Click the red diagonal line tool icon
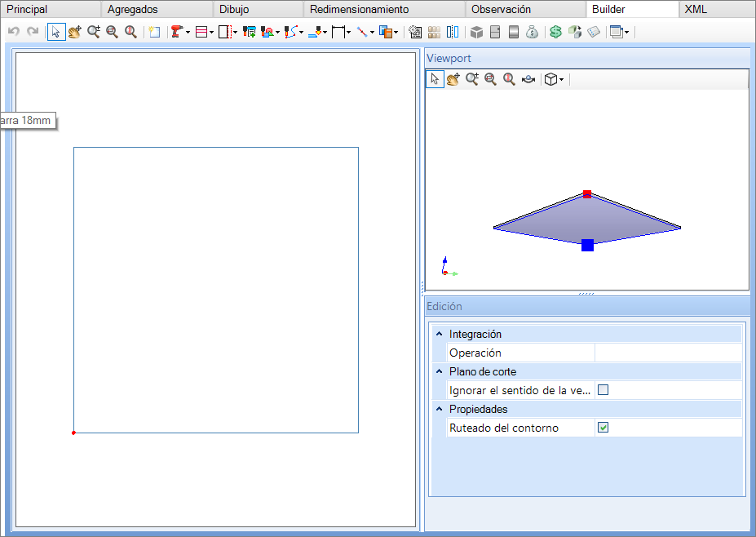Viewport: 756px width, 537px height. [x=362, y=32]
